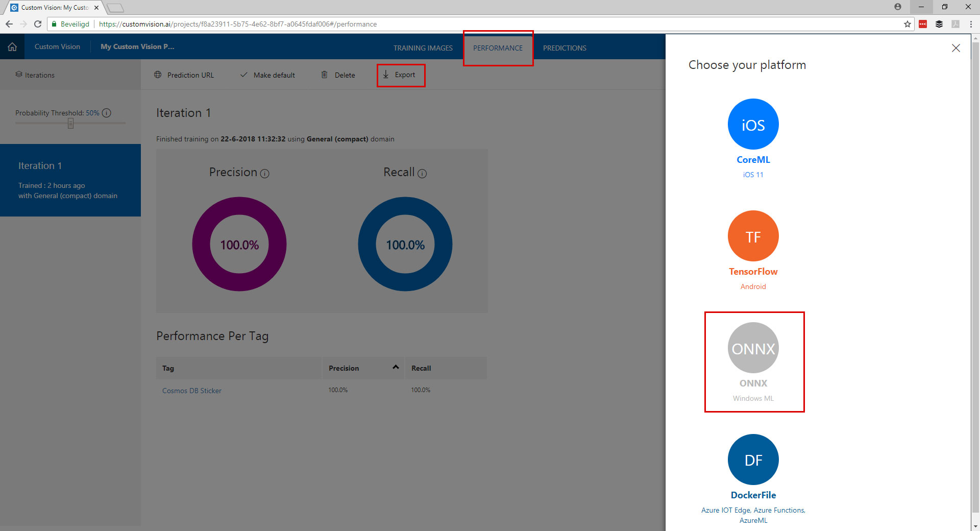Switch to the Performance tab
This screenshot has width=980, height=531.
[498, 48]
